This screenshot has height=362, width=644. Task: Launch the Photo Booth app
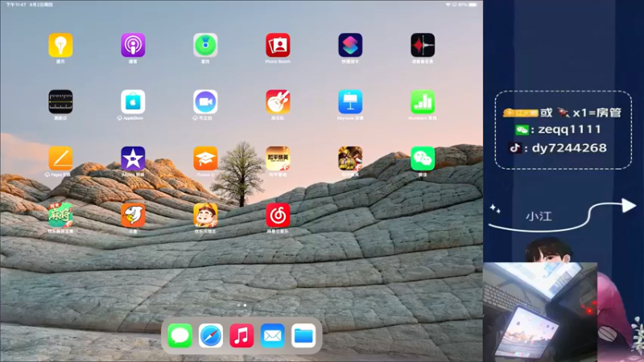[x=278, y=45]
